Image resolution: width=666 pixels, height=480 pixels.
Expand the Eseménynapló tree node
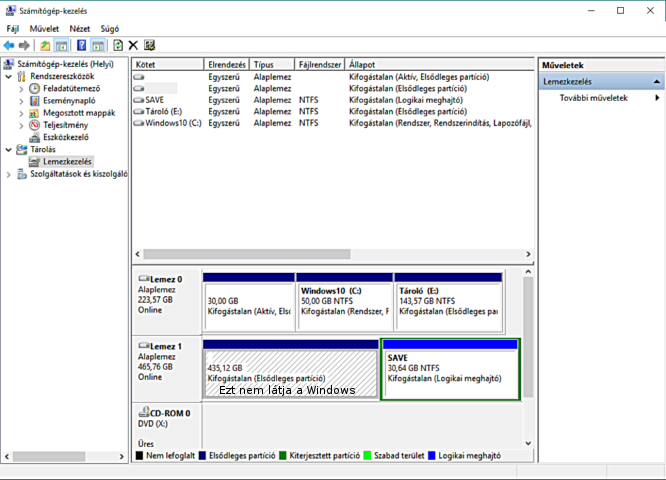pyautogui.click(x=21, y=101)
